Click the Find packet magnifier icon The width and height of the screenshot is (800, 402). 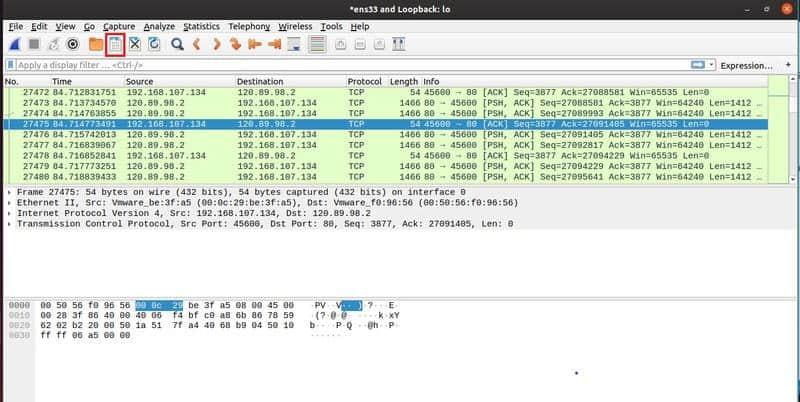pos(177,45)
